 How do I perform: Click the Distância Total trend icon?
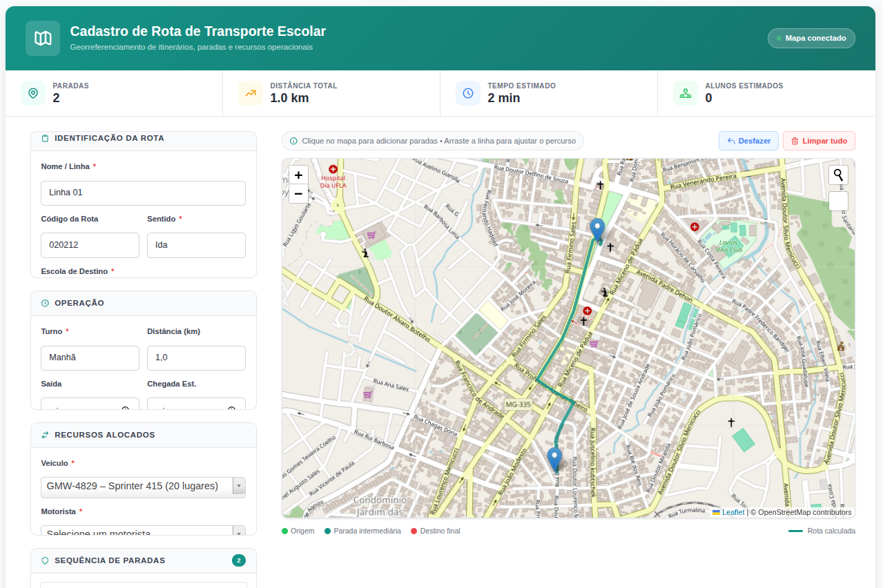tap(251, 93)
